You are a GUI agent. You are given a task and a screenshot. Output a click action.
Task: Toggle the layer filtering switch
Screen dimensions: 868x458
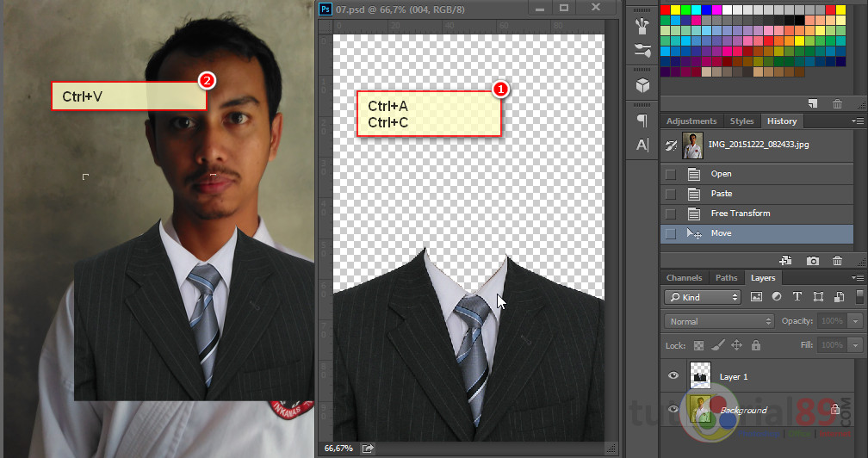click(x=859, y=296)
